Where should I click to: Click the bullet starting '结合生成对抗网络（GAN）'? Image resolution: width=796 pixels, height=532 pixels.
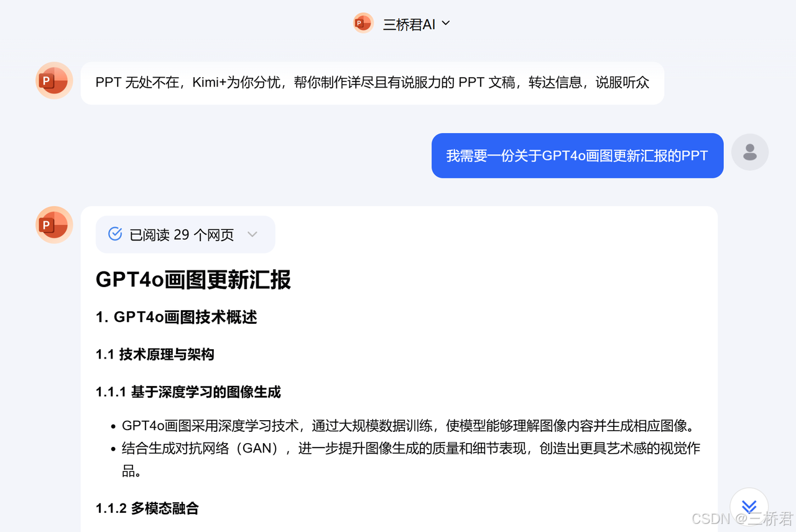411,459
